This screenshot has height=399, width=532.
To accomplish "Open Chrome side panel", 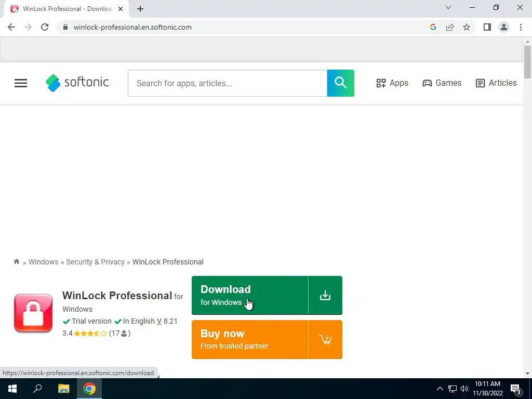I will pyautogui.click(x=487, y=27).
